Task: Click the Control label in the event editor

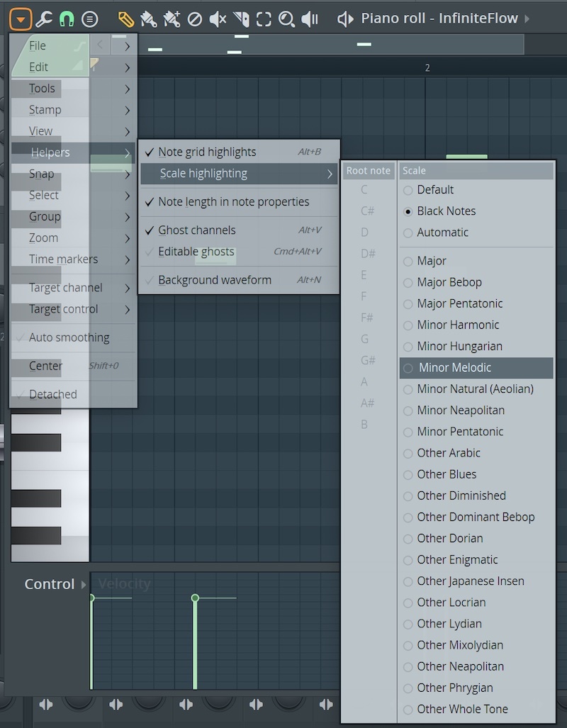Action: [x=50, y=584]
